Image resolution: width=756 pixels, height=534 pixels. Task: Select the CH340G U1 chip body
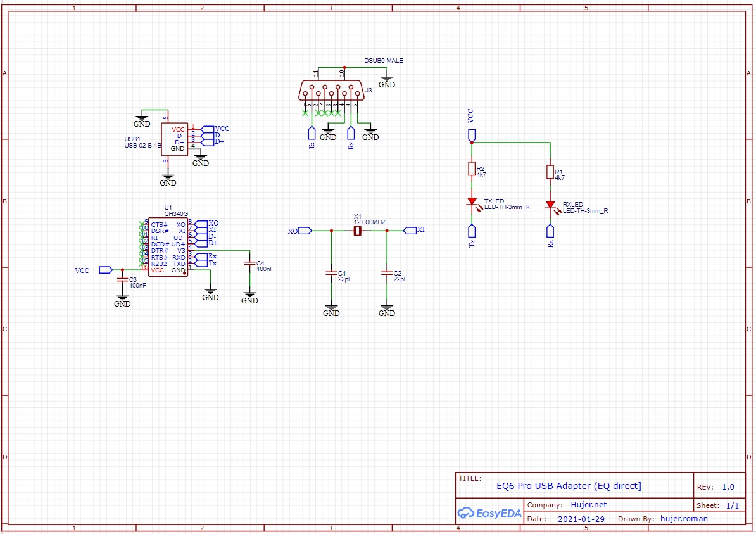168,247
